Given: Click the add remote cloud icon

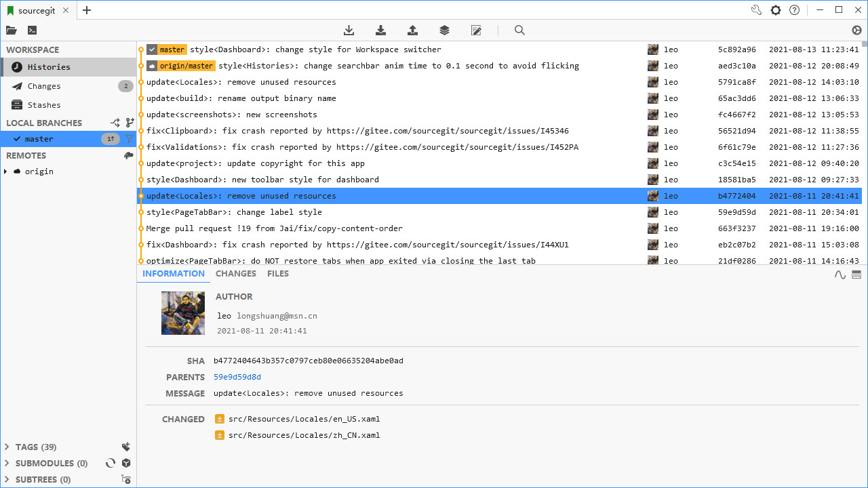Looking at the screenshot, I should [128, 155].
